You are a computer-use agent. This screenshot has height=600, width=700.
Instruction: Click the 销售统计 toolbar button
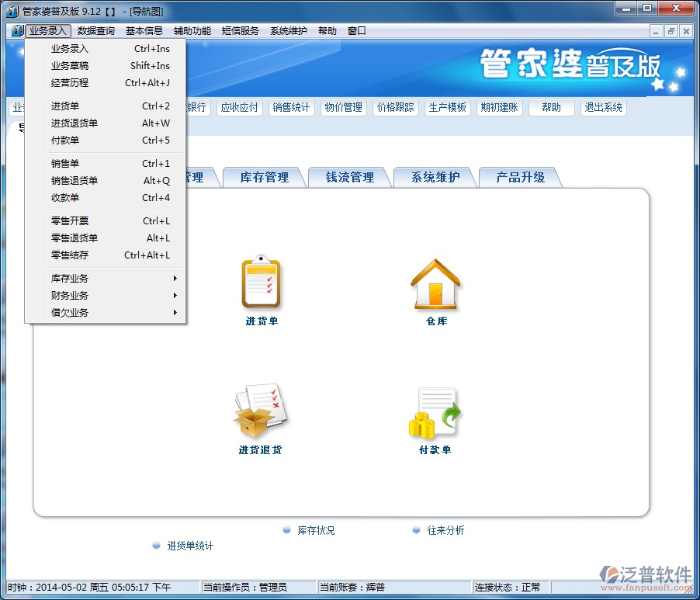(292, 107)
